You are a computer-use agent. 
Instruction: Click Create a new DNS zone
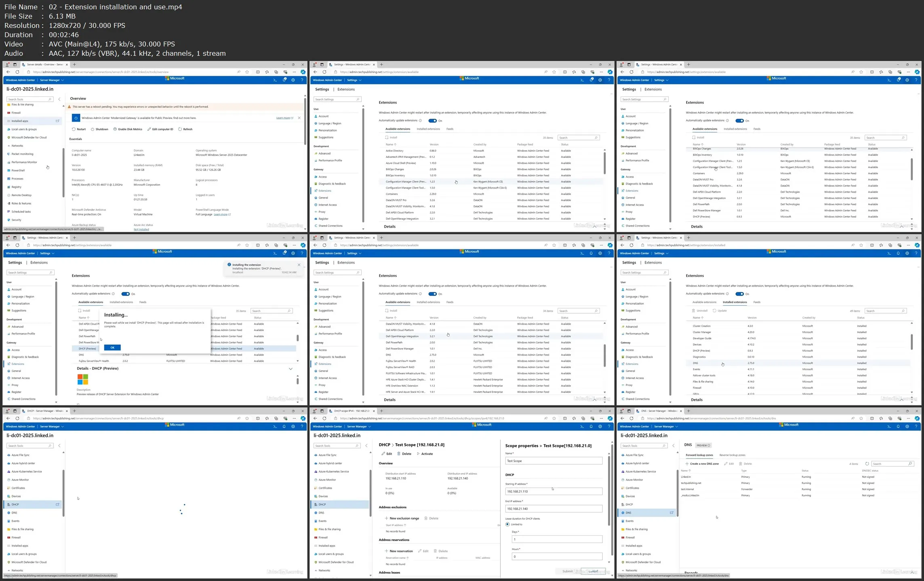click(702, 464)
